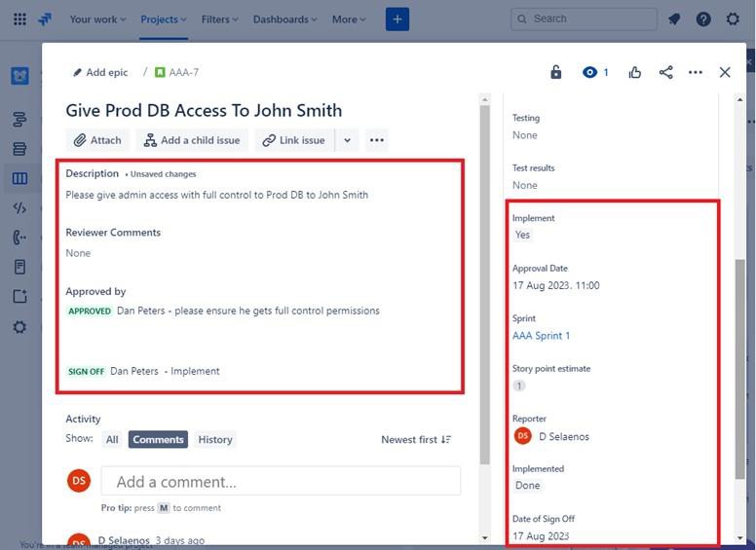
Task: Click Approval Date value 17 Aug 2023, 11:00
Action: 556,285
